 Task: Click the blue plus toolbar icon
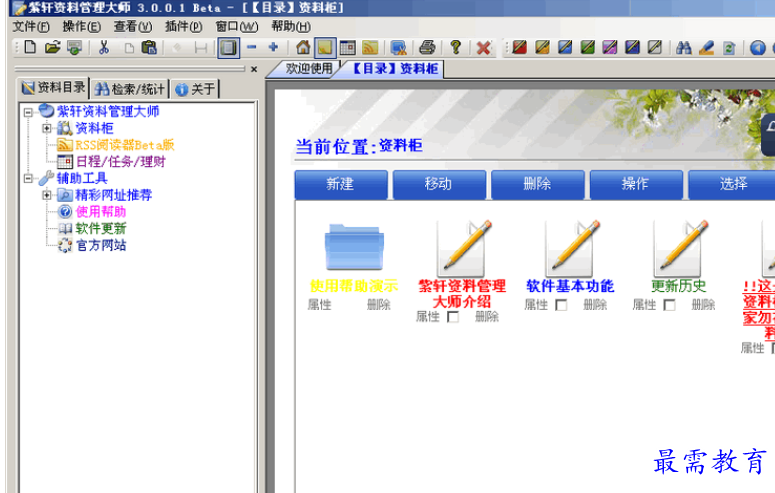click(273, 47)
